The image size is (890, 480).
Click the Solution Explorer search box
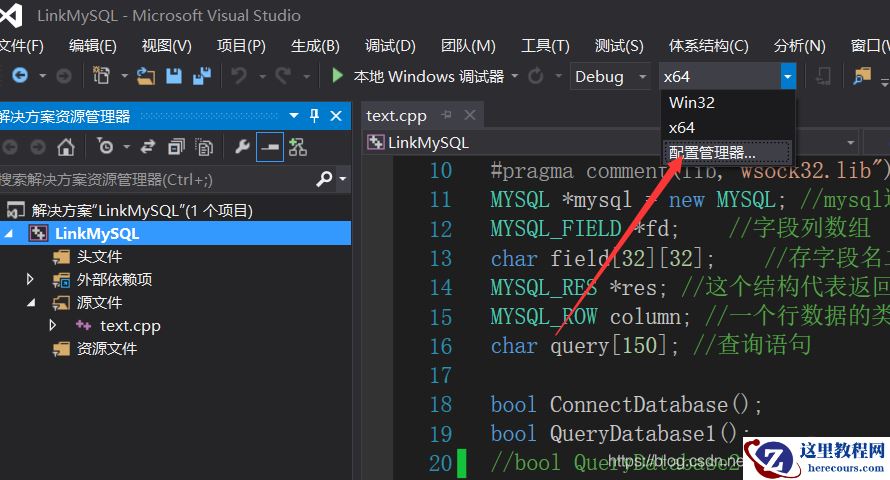[x=155, y=179]
